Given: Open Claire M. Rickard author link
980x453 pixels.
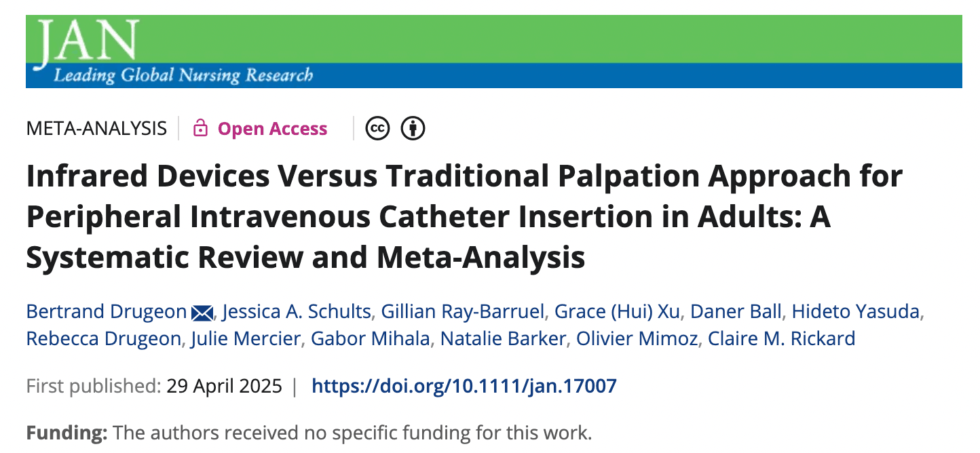Looking at the screenshot, I should (781, 338).
